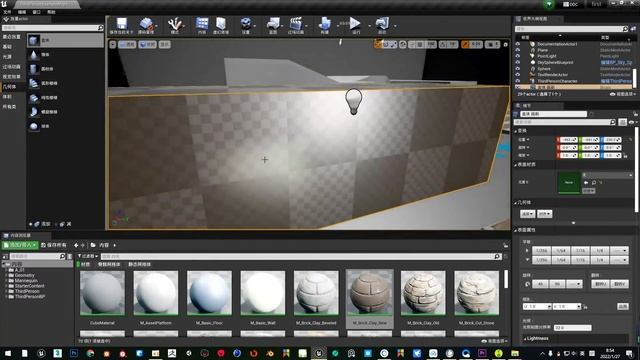Toggle visibility eye of the TextRenderActor row
This screenshot has height=360, width=640.
tap(518, 75)
